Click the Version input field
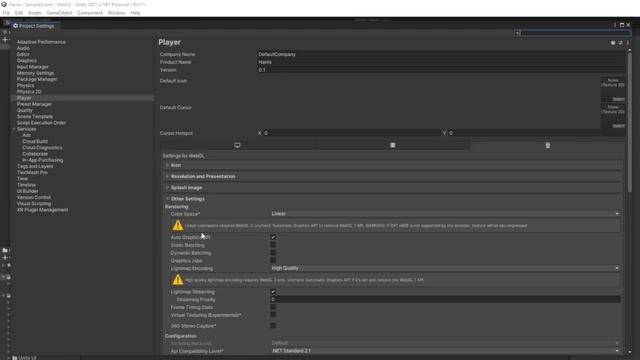 440,70
